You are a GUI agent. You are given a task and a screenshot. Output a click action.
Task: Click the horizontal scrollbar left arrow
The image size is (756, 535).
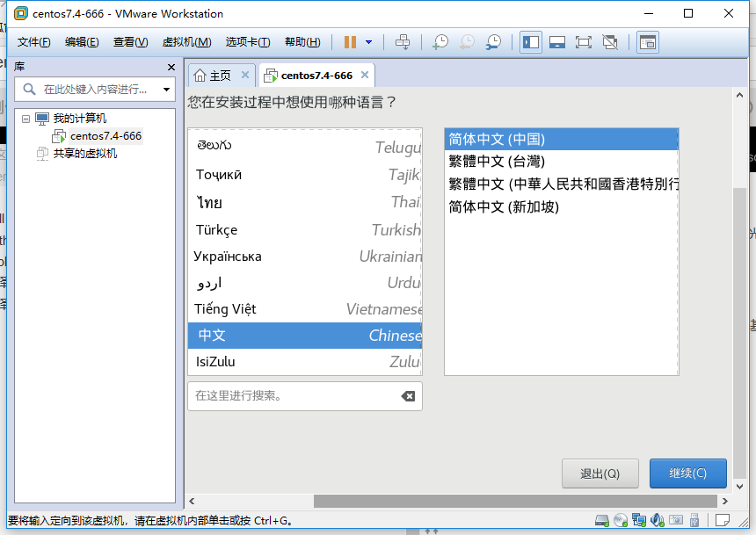point(192,502)
